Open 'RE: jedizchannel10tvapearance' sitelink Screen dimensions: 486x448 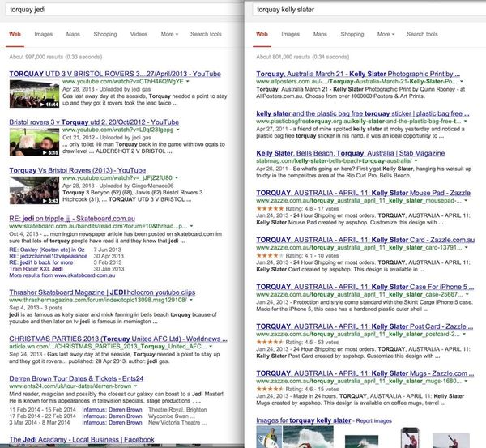point(49,256)
